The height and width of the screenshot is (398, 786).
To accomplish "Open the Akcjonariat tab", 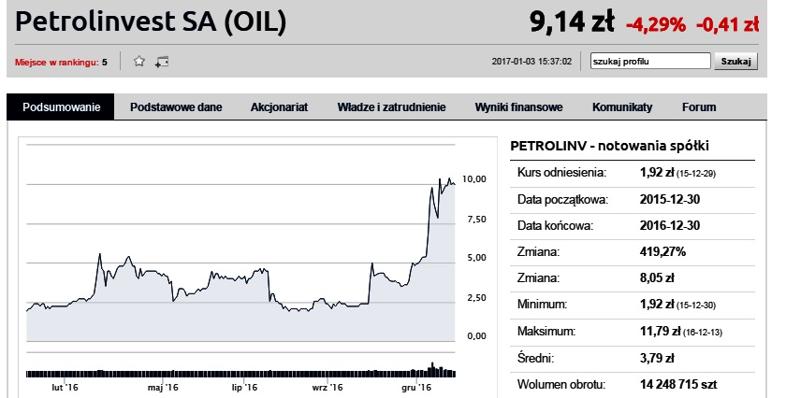I will (279, 107).
